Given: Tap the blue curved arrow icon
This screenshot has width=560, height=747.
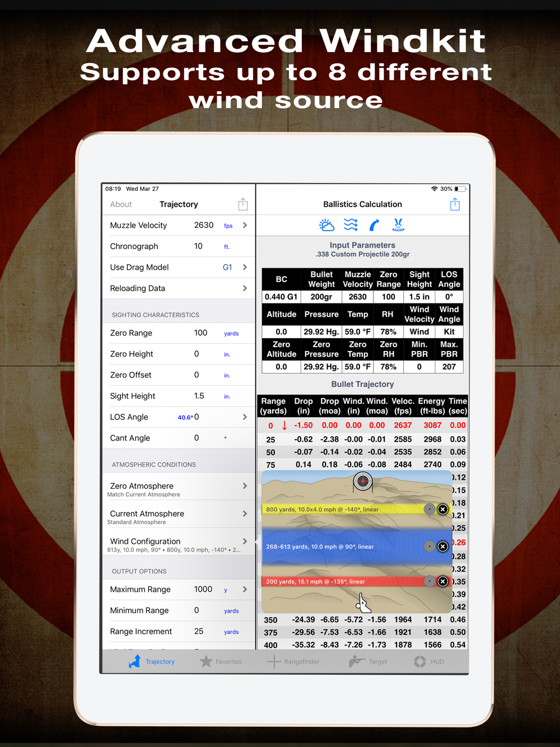Looking at the screenshot, I should point(374,225).
